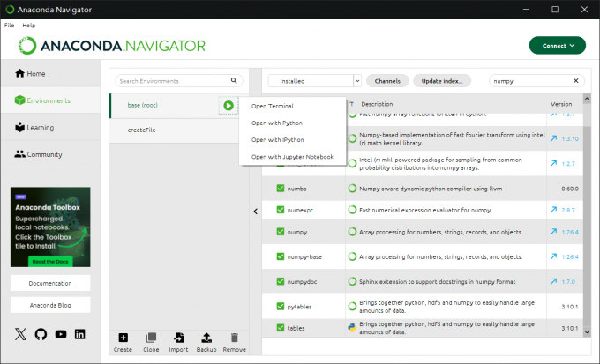Click the package list scroll up arrow
Viewport: 600px width, 364px height.
coord(587,99)
